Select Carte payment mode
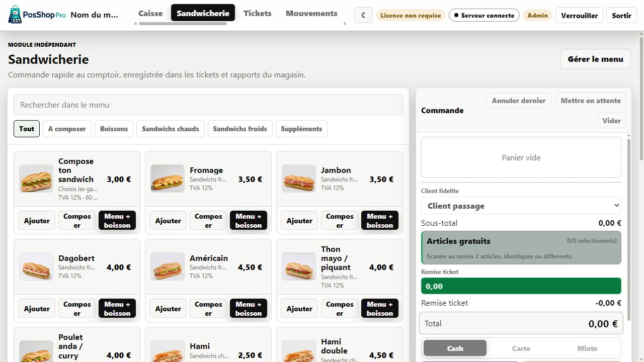Image resolution: width=644 pixels, height=362 pixels. (x=521, y=348)
